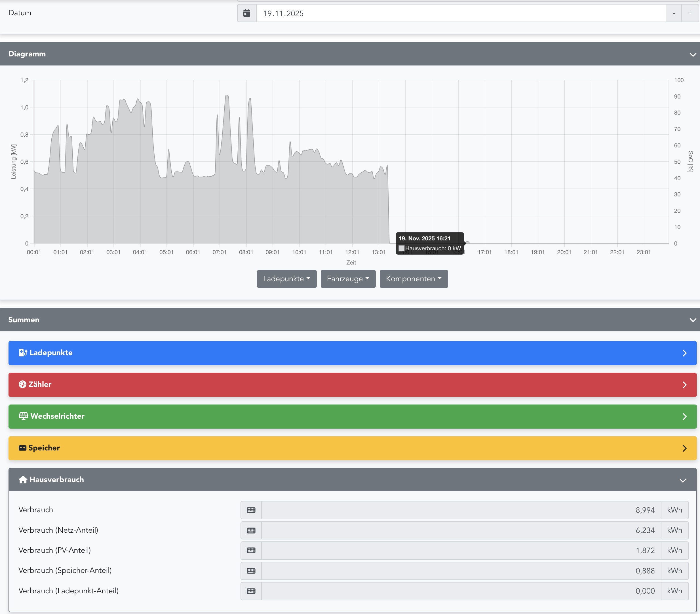Click the gauge icon in the Zähler bar
This screenshot has height=614, width=700.
23,384
